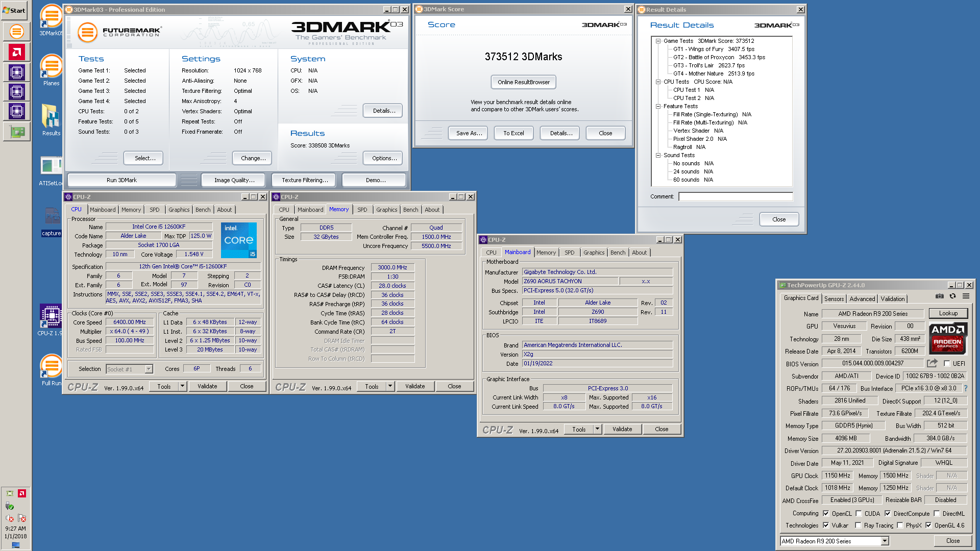Click the BIOS export arrow icon in GPU-Z
980x551 pixels.
932,363
